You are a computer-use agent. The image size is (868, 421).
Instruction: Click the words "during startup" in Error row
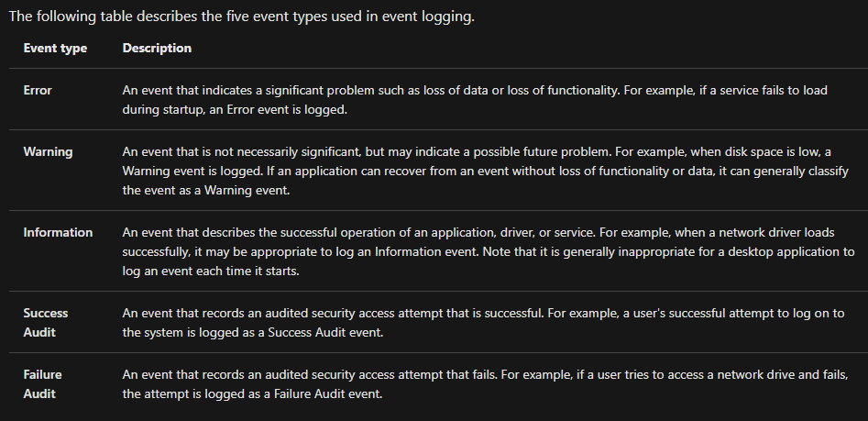click(x=159, y=109)
